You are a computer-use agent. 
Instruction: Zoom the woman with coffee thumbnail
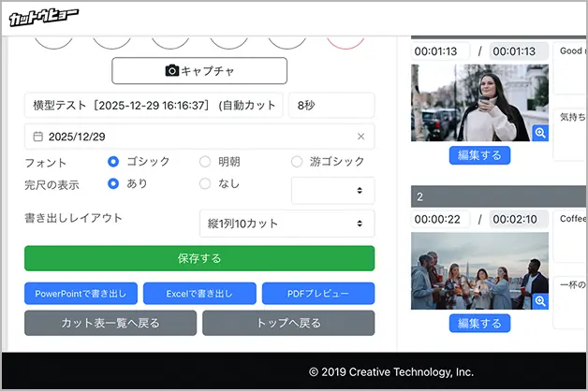(540, 133)
